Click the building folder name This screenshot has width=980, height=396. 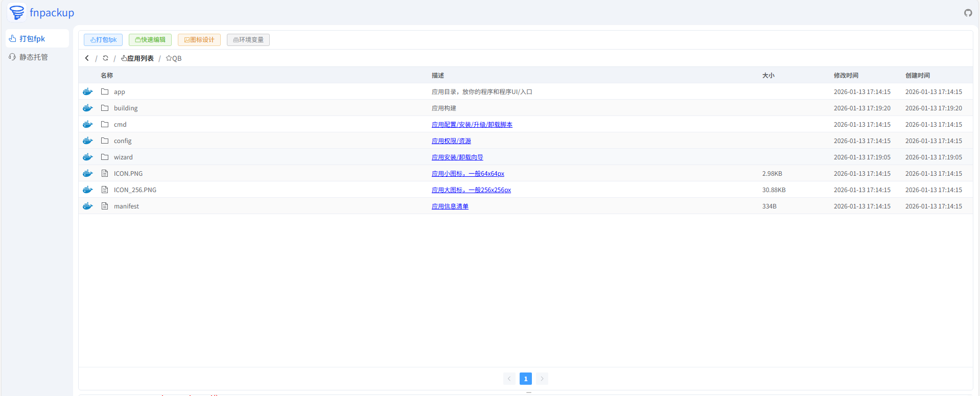point(126,108)
